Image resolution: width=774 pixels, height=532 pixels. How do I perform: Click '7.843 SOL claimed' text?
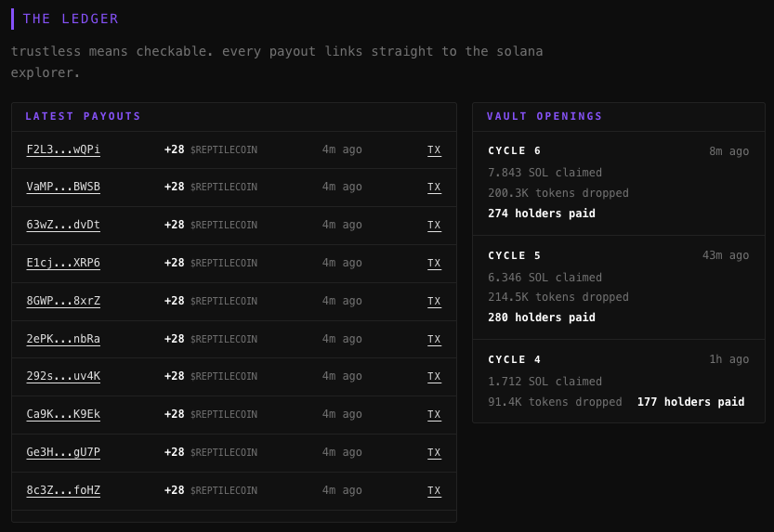point(544,173)
